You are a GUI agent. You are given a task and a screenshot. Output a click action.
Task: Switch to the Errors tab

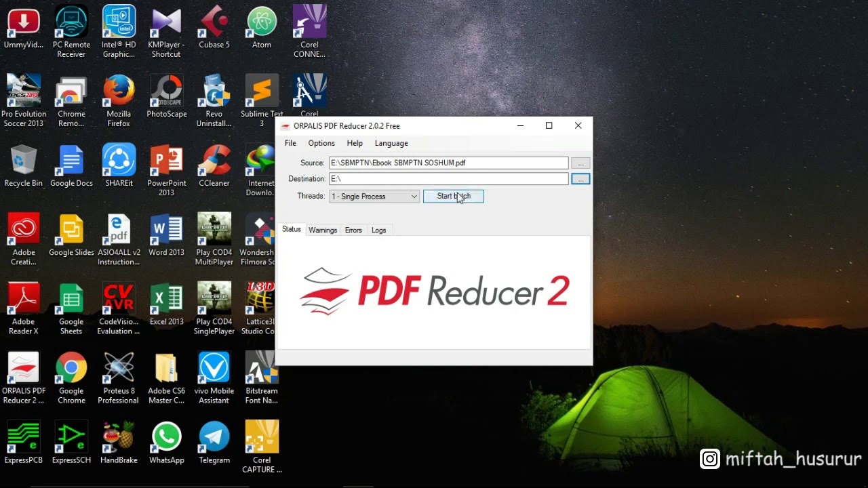(353, 230)
